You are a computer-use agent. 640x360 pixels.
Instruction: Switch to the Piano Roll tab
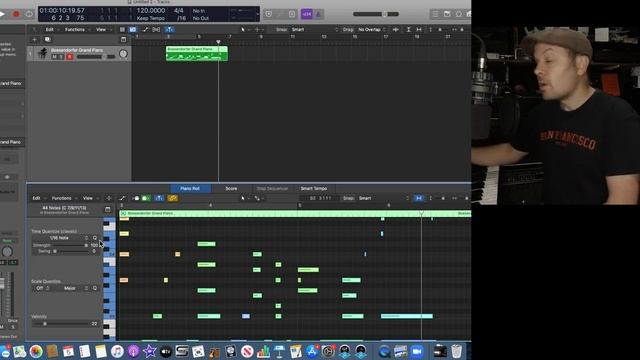click(190, 189)
